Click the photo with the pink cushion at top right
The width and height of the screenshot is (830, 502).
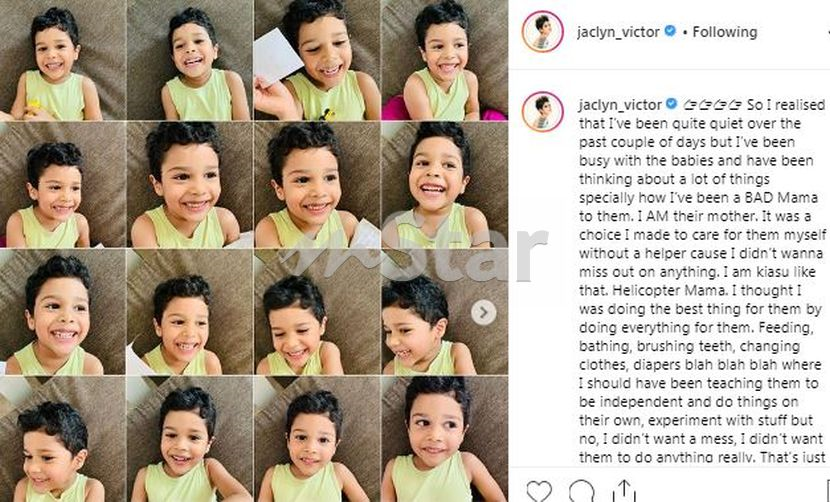[445, 60]
